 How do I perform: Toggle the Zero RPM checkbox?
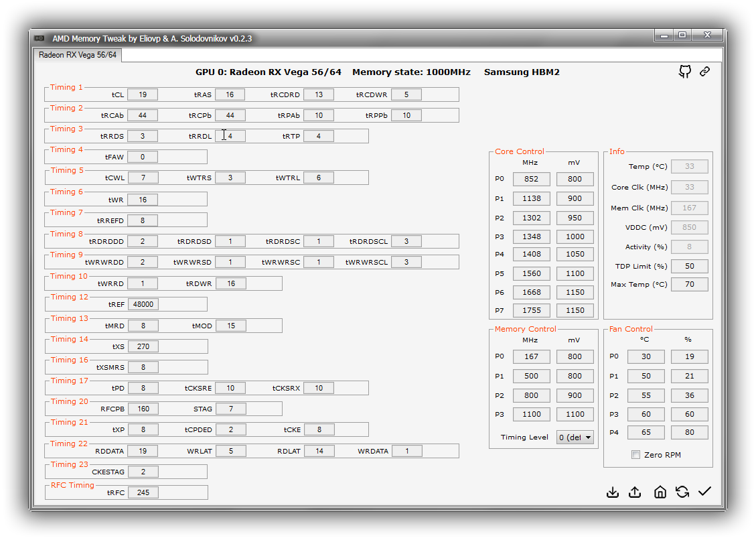(636, 455)
